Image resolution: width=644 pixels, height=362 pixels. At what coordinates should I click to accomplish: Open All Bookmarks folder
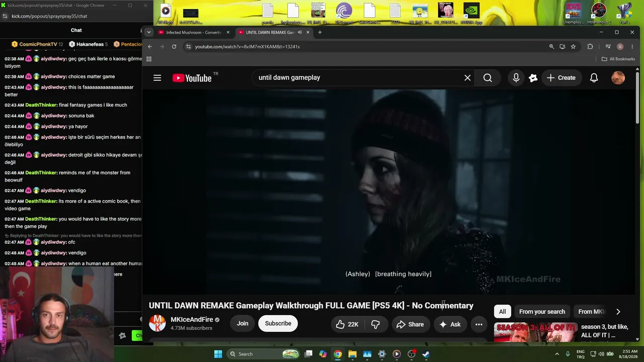(618, 59)
